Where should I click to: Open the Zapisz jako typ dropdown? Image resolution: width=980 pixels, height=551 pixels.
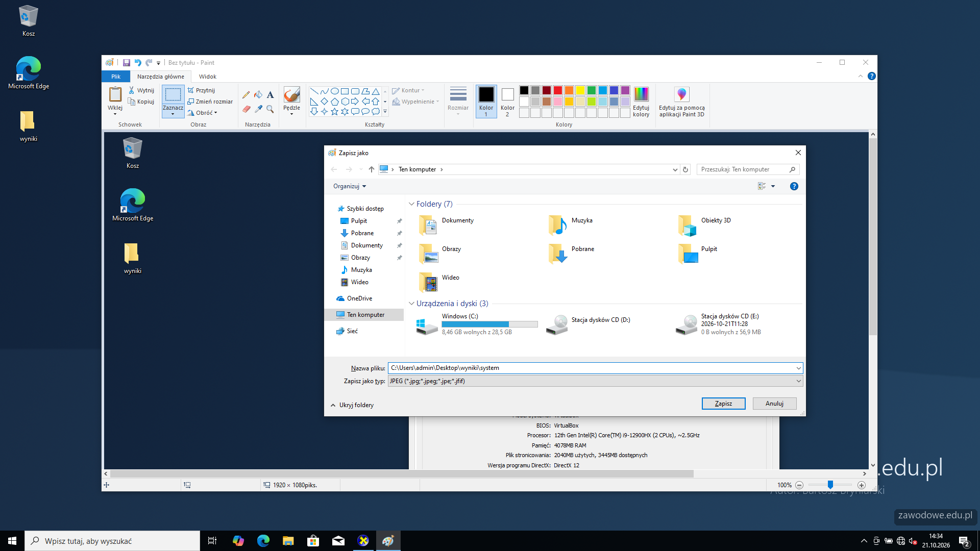point(595,381)
